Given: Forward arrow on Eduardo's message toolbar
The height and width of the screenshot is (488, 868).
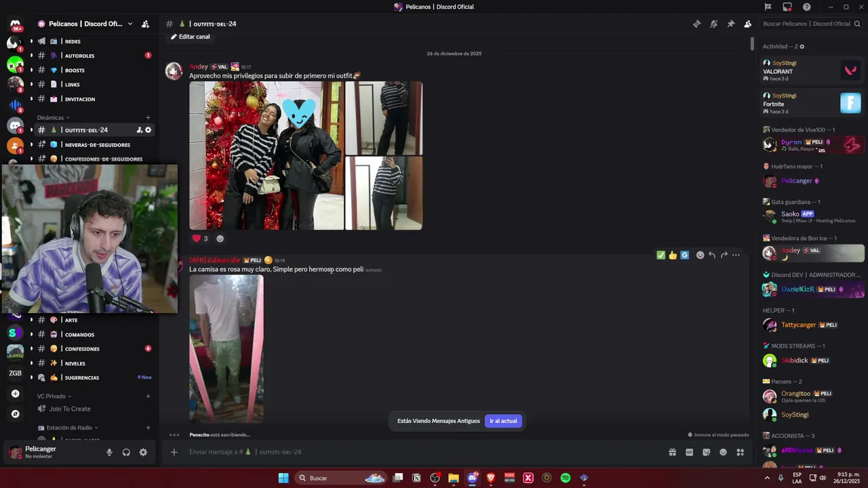Looking at the screenshot, I should click(724, 255).
